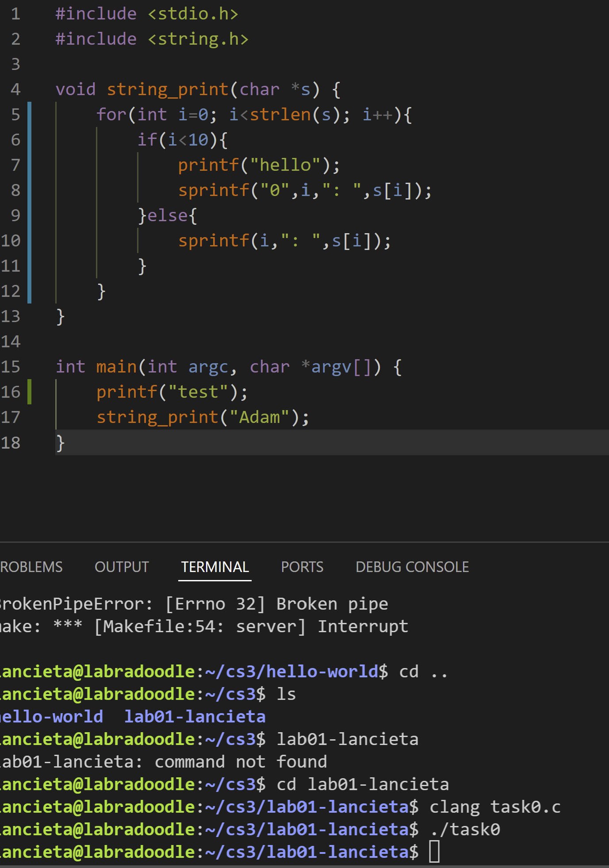Click the terminal cursor at the last prompt
609x868 pixels.
click(434, 852)
